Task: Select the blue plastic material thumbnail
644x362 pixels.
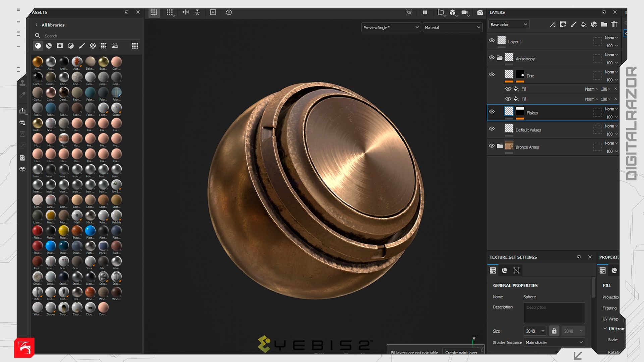Action: coord(90,231)
